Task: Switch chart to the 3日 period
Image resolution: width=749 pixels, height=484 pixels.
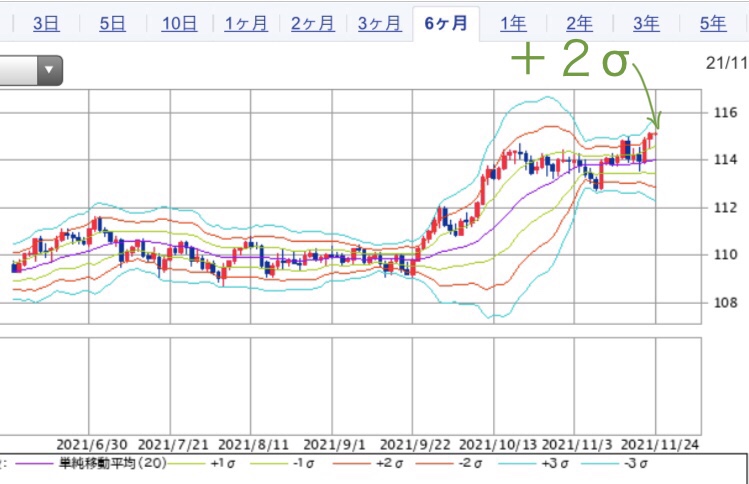Action: [46, 24]
